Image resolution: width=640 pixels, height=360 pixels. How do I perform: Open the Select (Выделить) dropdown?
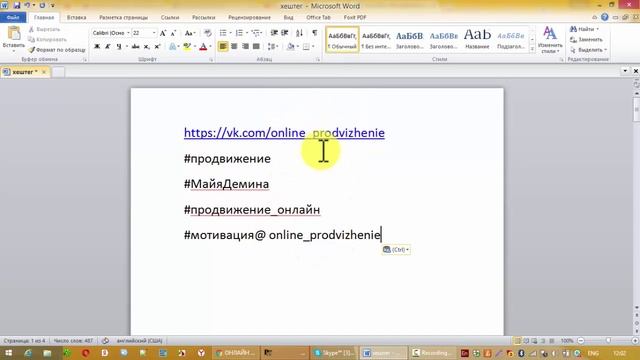pyautogui.click(x=588, y=50)
